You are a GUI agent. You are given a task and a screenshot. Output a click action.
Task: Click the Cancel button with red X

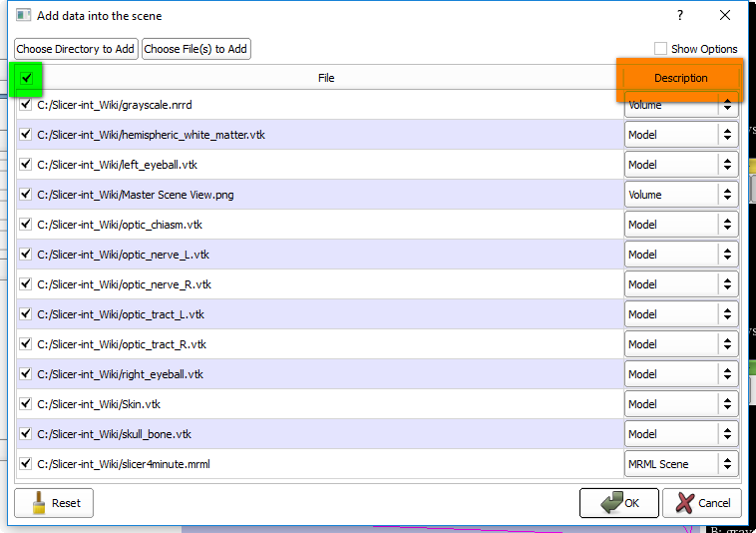point(702,503)
